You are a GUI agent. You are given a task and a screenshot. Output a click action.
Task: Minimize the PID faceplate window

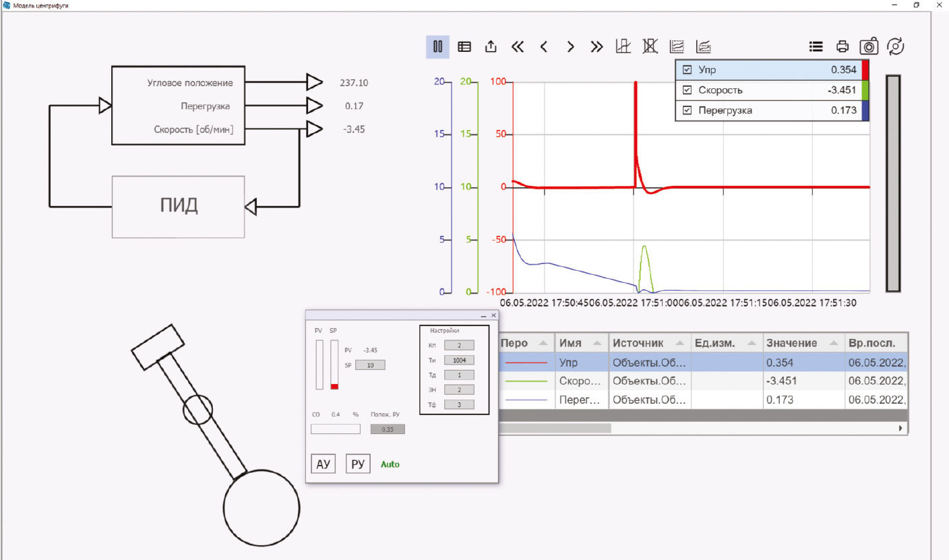[483, 315]
